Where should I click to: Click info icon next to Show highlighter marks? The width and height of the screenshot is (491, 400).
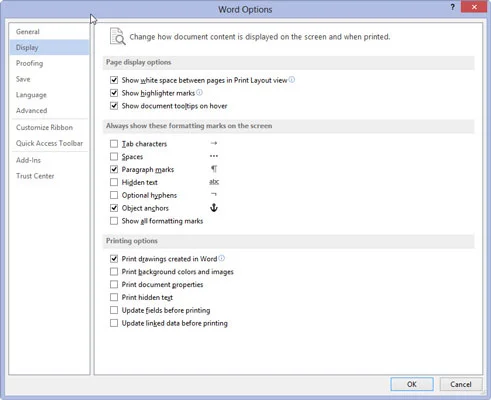pos(199,92)
